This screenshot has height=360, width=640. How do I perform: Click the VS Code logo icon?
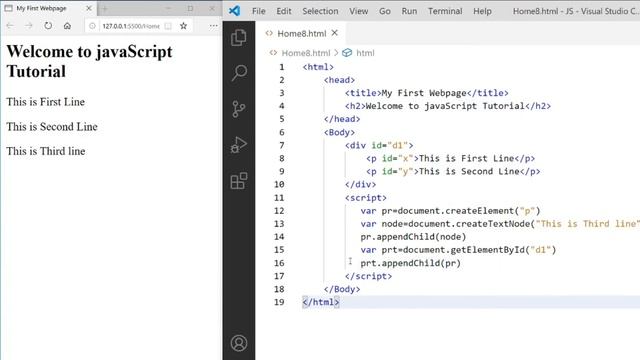coord(234,11)
